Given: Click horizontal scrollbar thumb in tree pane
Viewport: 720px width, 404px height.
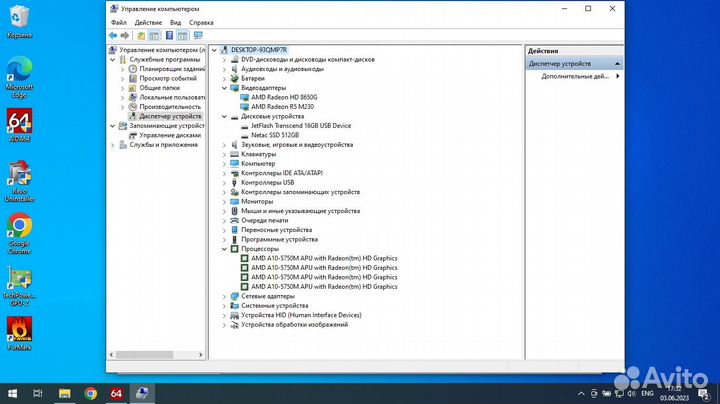Looking at the screenshot, I should (145, 355).
